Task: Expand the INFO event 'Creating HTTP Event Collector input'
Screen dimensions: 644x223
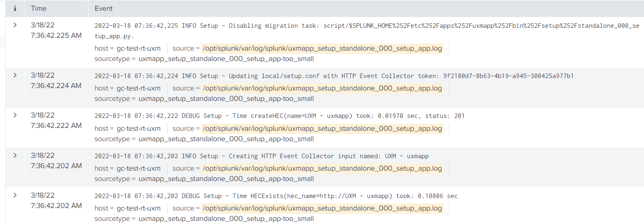Action: click(x=15, y=155)
